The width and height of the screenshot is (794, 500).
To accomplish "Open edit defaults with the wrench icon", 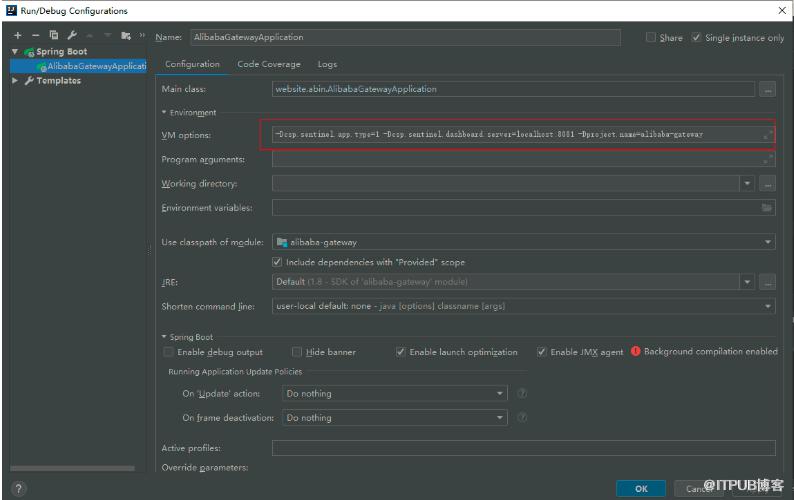I will (x=72, y=35).
